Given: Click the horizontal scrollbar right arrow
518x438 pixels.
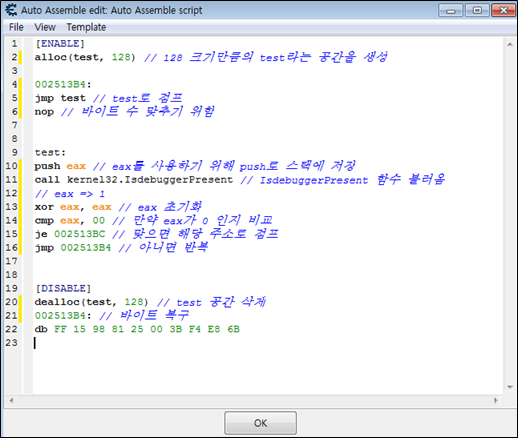Looking at the screenshot, I should coord(496,400).
